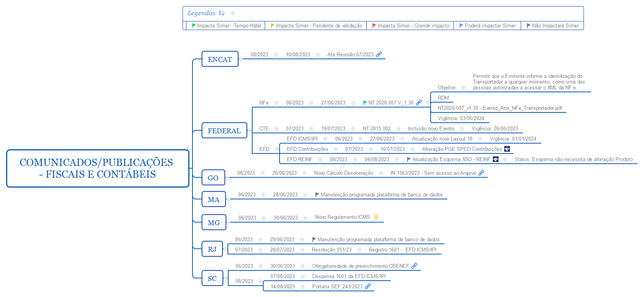Select Vigência: 01/01/2024 node
Screen dimensions: 644x297
[513, 139]
